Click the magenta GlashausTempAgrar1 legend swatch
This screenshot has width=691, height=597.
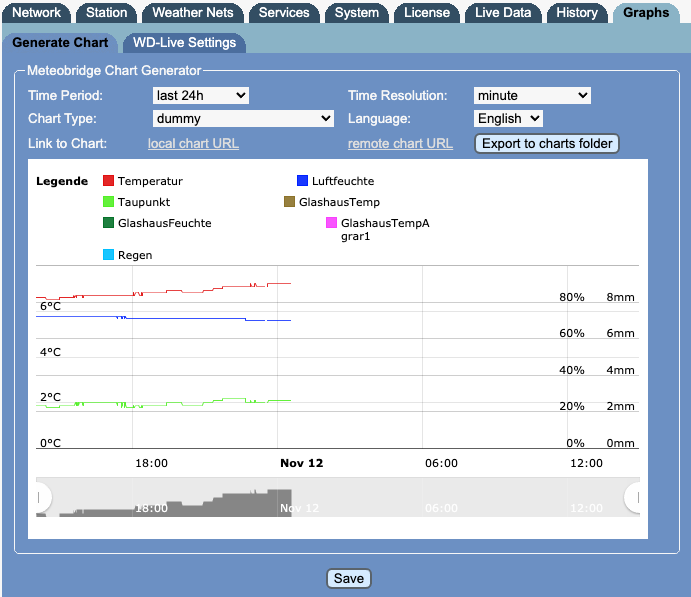(331, 223)
